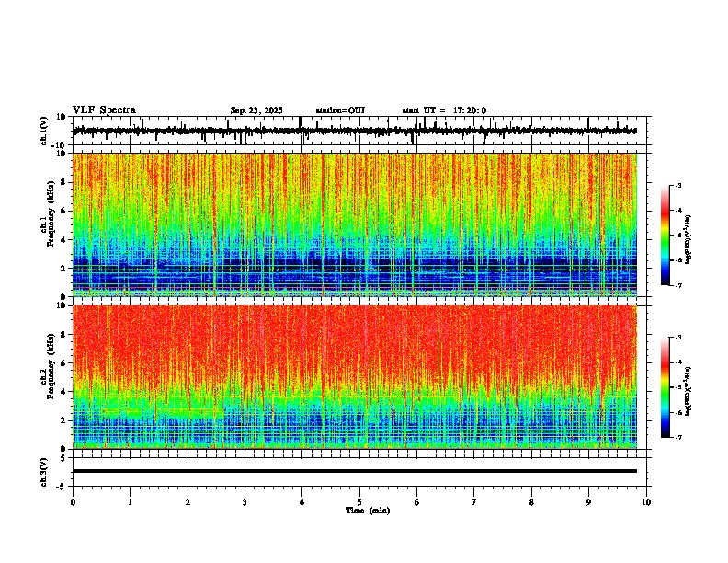Click the 'Time (min)' axis label
Viewport: 728px width, 563px height.
coord(368,511)
